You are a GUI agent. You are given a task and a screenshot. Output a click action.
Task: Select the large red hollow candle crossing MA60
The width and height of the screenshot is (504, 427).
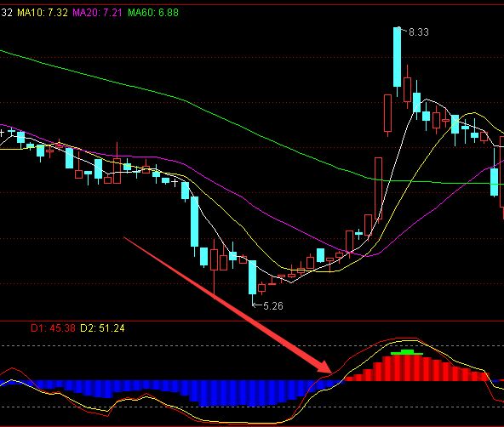(378, 189)
